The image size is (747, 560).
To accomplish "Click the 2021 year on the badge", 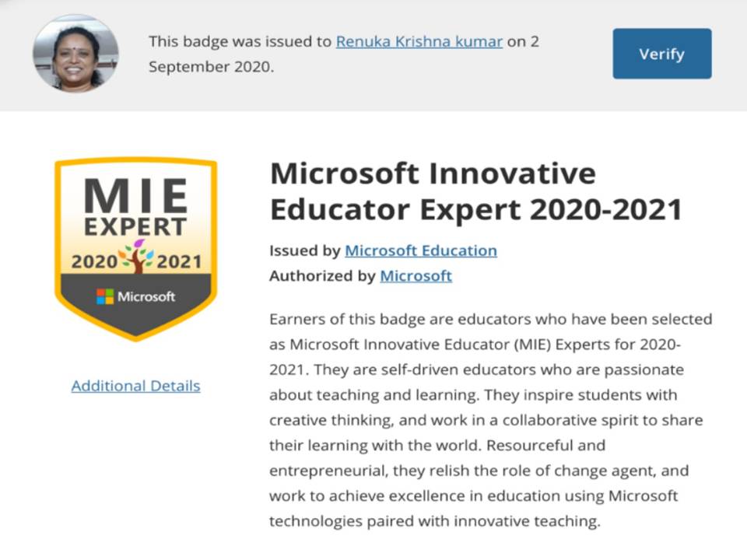I will click(x=179, y=262).
